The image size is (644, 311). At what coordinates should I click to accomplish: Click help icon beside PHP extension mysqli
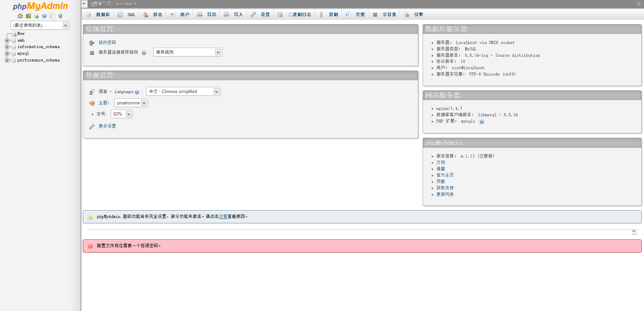coord(482,122)
